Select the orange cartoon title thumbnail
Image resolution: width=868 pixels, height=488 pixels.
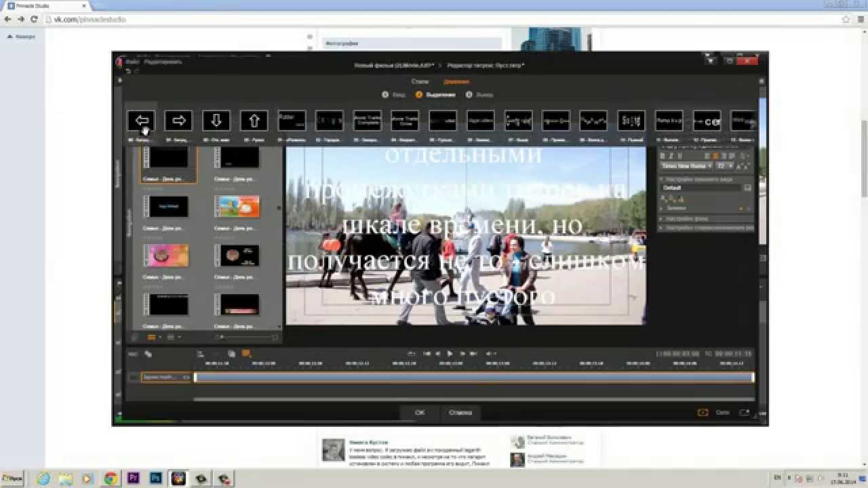[237, 206]
